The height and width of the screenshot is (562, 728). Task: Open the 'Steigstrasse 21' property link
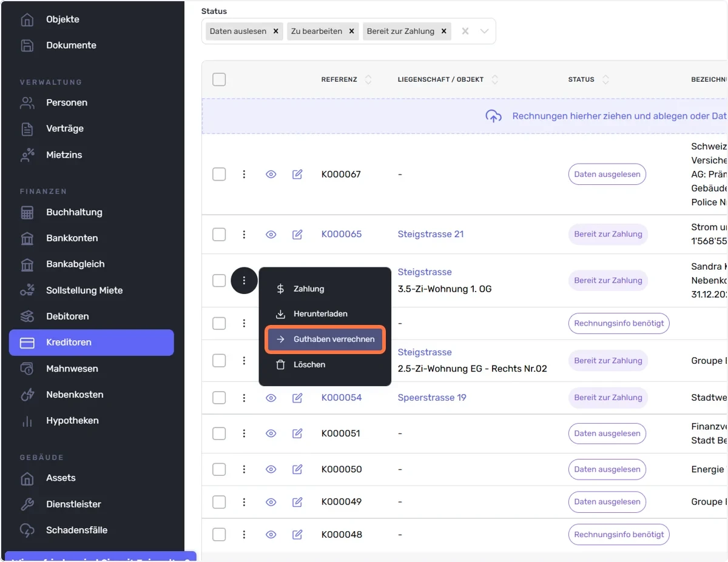click(431, 234)
